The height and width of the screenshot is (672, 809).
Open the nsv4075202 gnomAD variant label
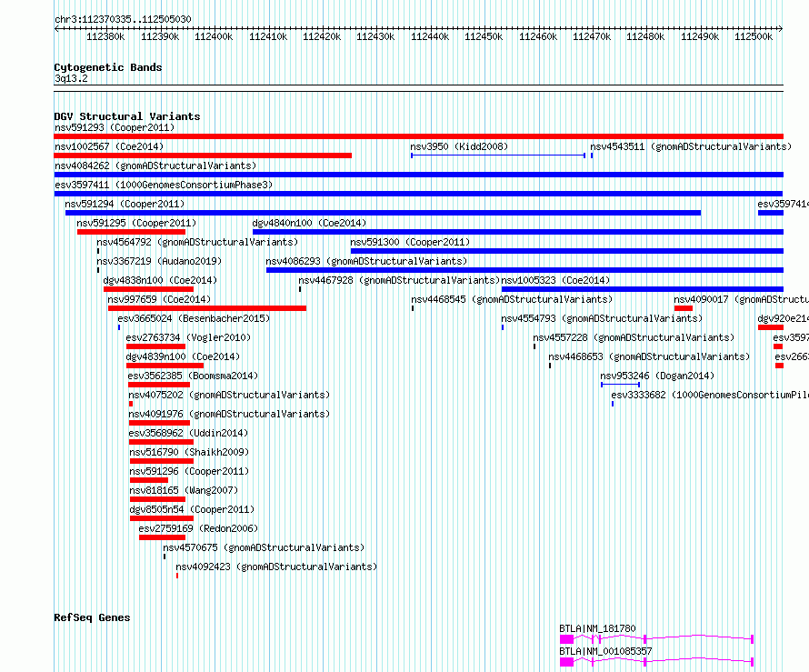pos(229,395)
